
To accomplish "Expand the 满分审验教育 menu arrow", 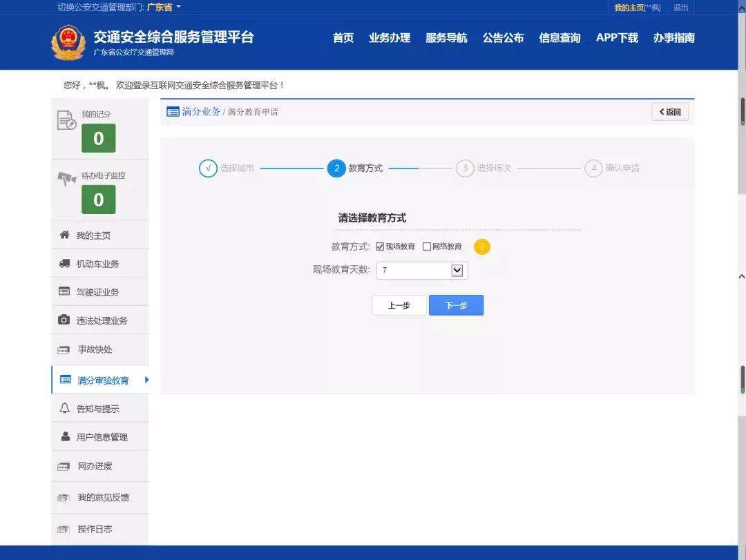I will click(x=146, y=379).
